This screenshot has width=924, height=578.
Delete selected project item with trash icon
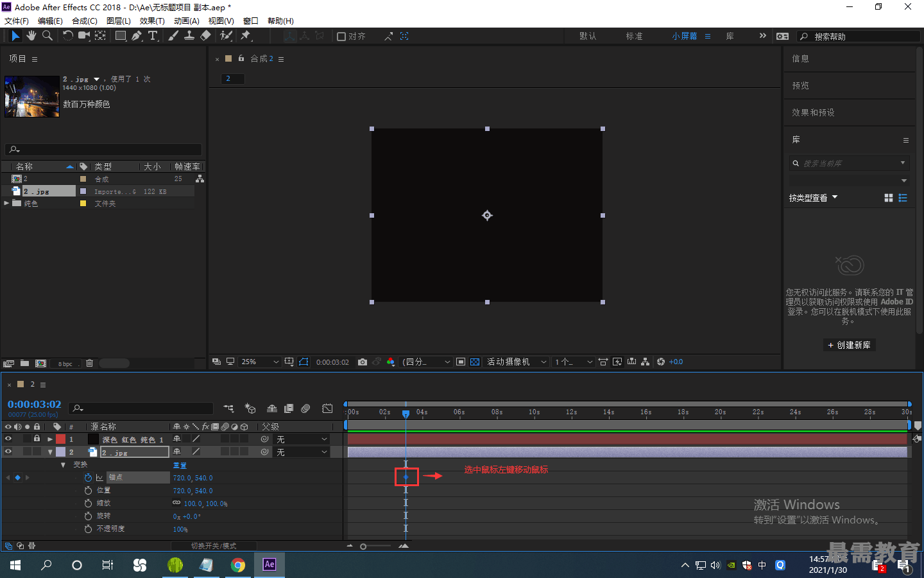click(89, 363)
